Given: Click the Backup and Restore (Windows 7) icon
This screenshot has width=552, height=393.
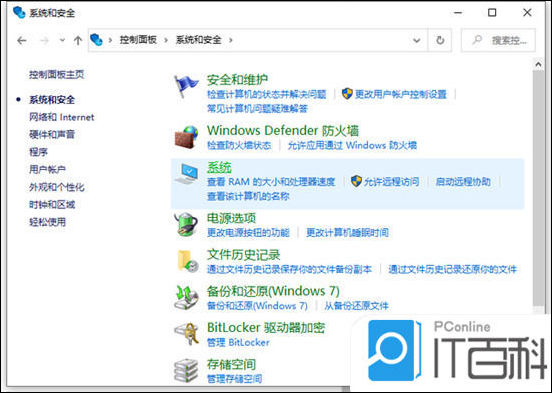Looking at the screenshot, I should pos(186,298).
